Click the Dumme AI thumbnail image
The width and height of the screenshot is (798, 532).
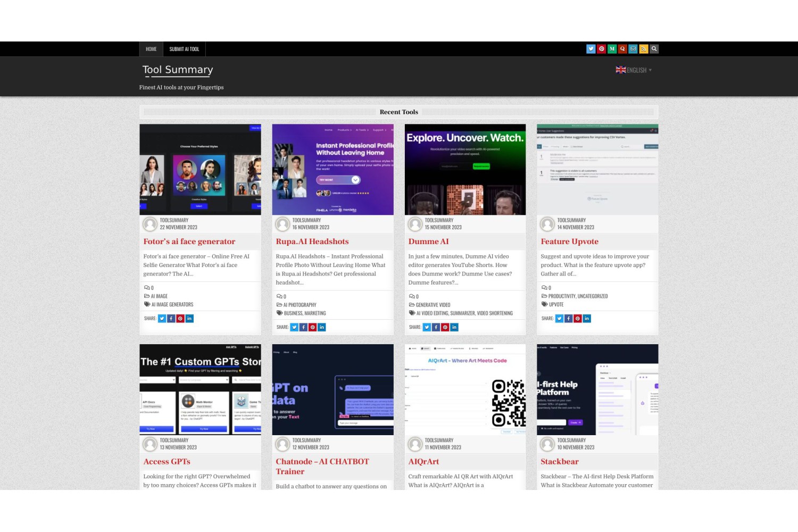[465, 170]
